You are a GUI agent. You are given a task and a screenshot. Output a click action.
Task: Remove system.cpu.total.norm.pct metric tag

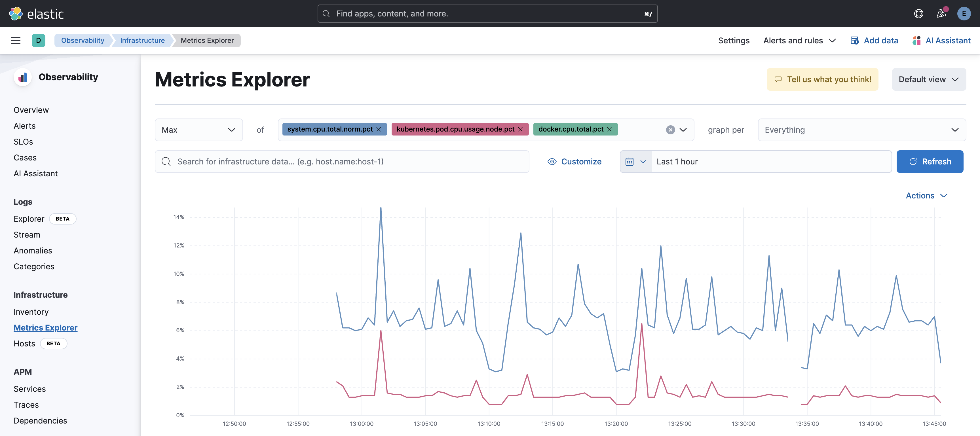[x=379, y=129]
